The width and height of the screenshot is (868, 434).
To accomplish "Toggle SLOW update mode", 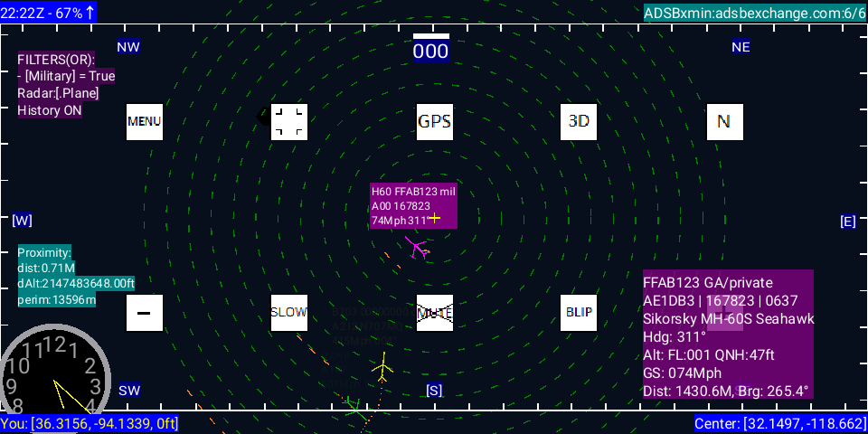I will point(289,313).
